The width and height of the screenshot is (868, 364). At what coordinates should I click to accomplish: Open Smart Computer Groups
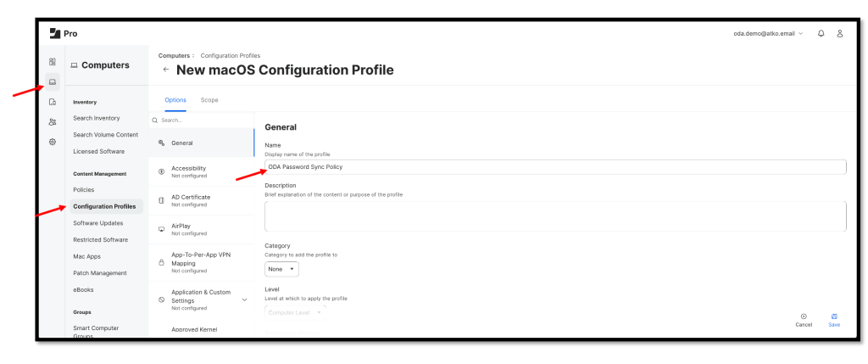click(x=96, y=331)
